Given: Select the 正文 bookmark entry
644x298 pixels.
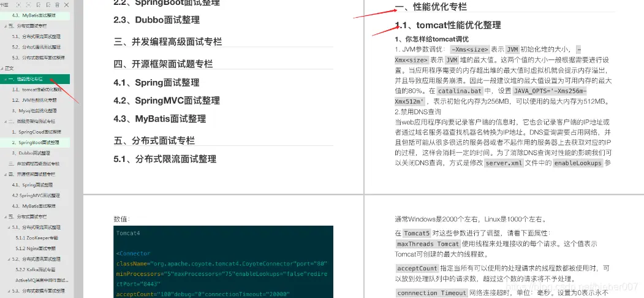Looking at the screenshot, I should (x=9, y=68).
